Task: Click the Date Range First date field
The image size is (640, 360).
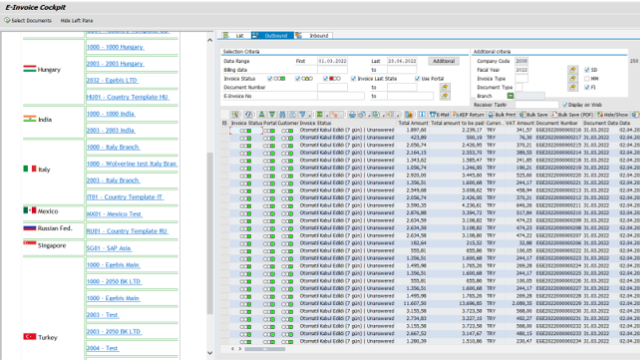Action: 332,61
